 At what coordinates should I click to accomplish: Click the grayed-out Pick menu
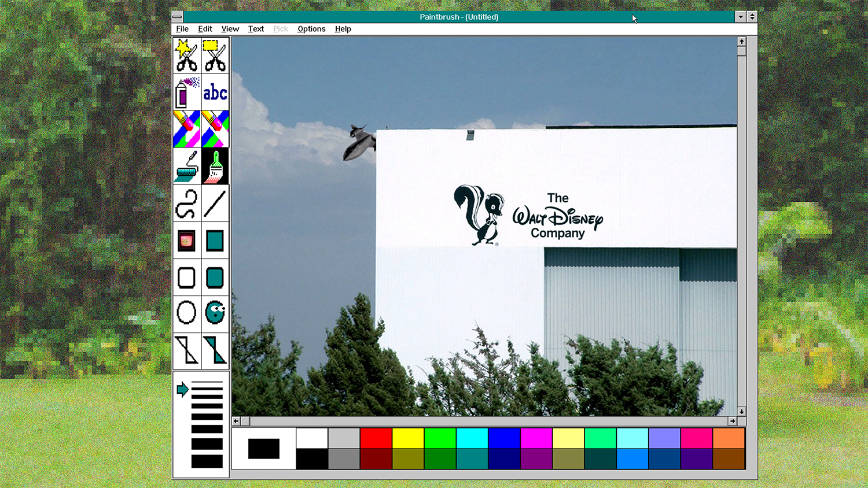(x=281, y=29)
